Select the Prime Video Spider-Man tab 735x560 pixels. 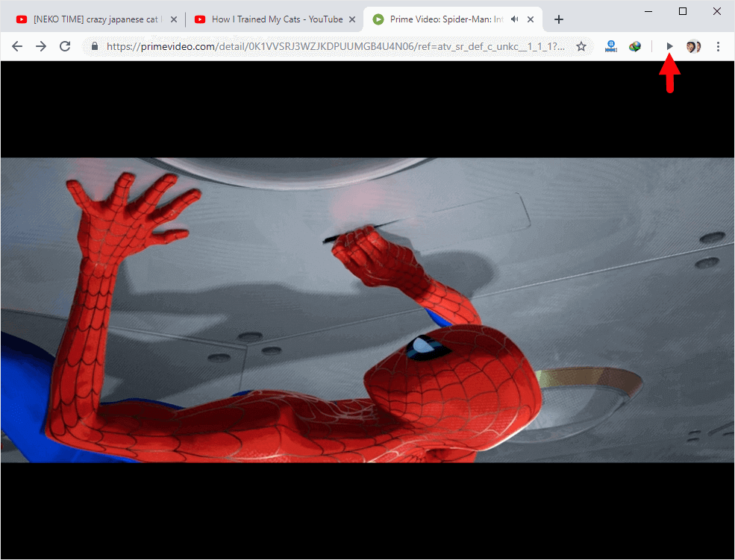tap(453, 19)
